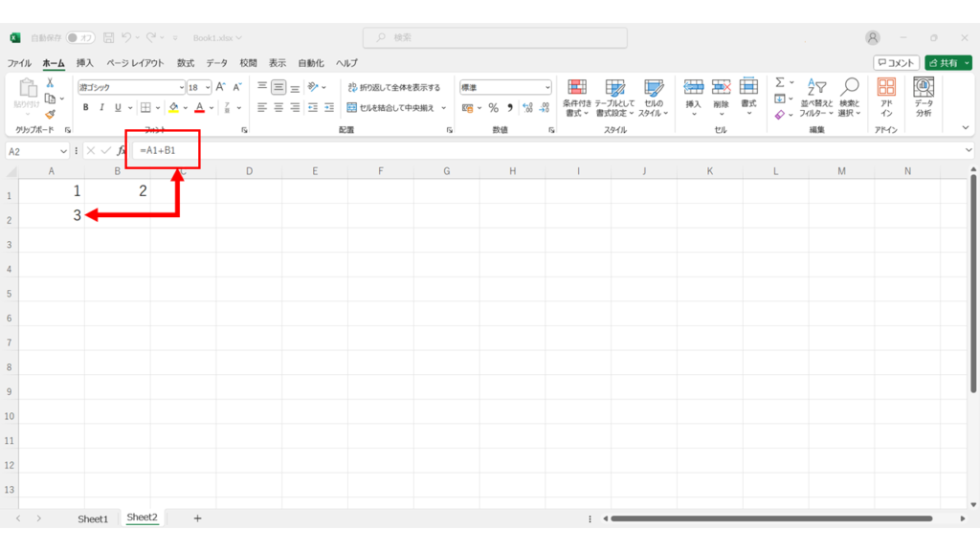Collapse the ribbon with the chevron
Screen dimensions: 980x551
[x=965, y=128]
